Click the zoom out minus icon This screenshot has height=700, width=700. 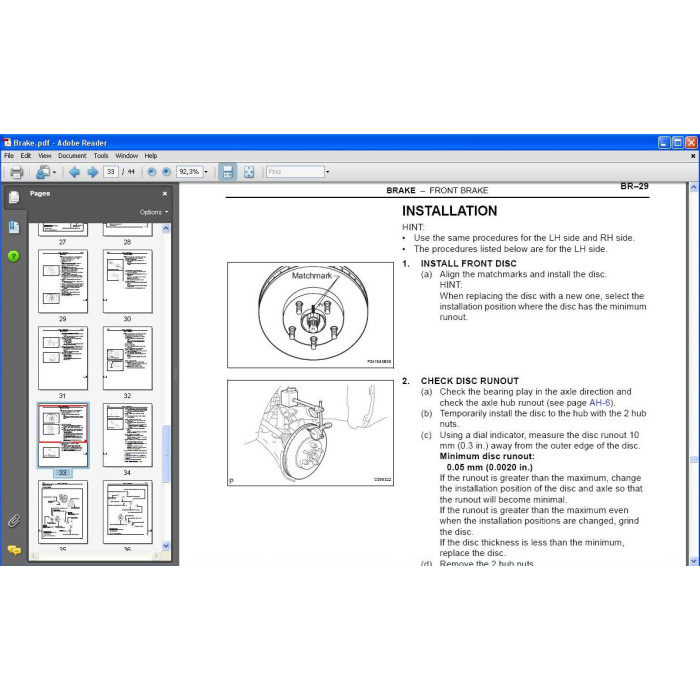click(152, 172)
